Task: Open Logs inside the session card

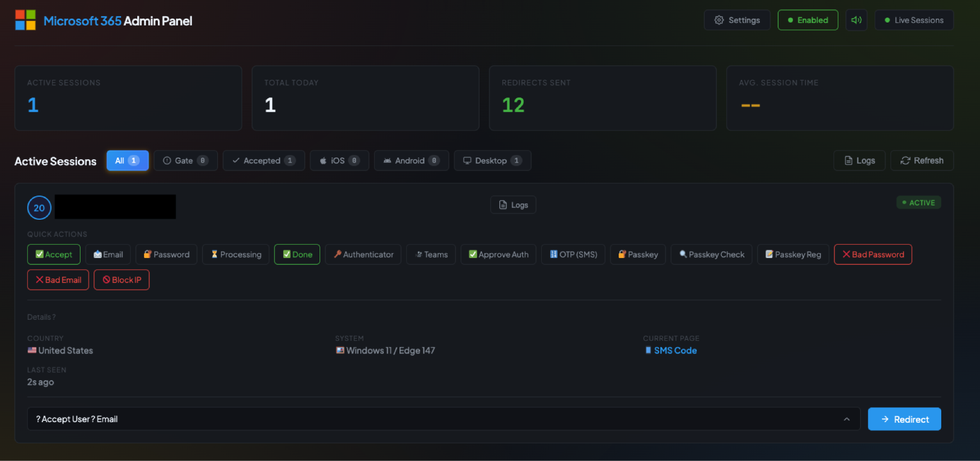Action: [513, 205]
